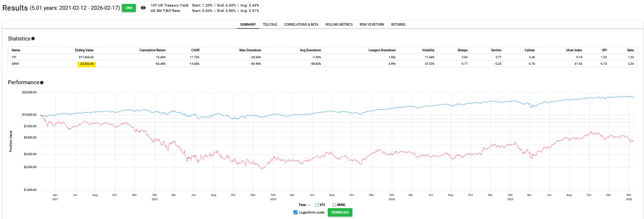Viewport: 644px width, 219px height.
Task: Click the Calmar column header
Action: pos(530,50)
